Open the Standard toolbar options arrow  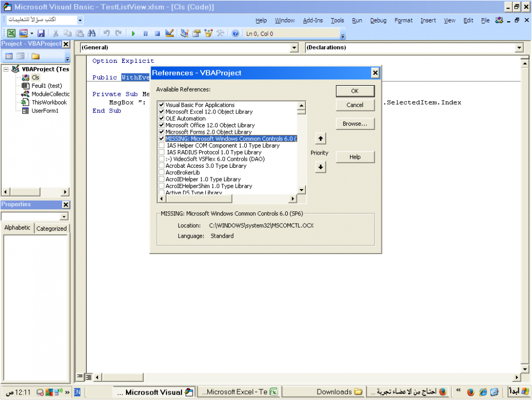tap(343, 36)
